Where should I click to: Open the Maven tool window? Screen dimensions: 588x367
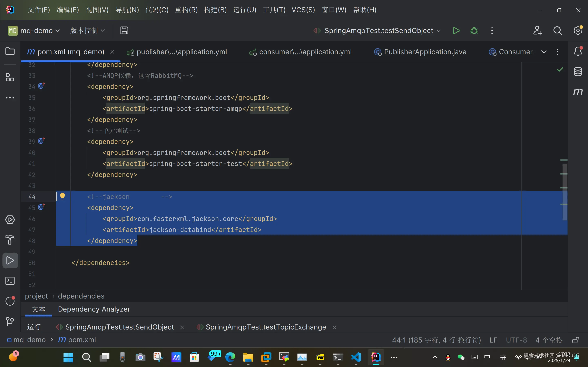point(578,92)
